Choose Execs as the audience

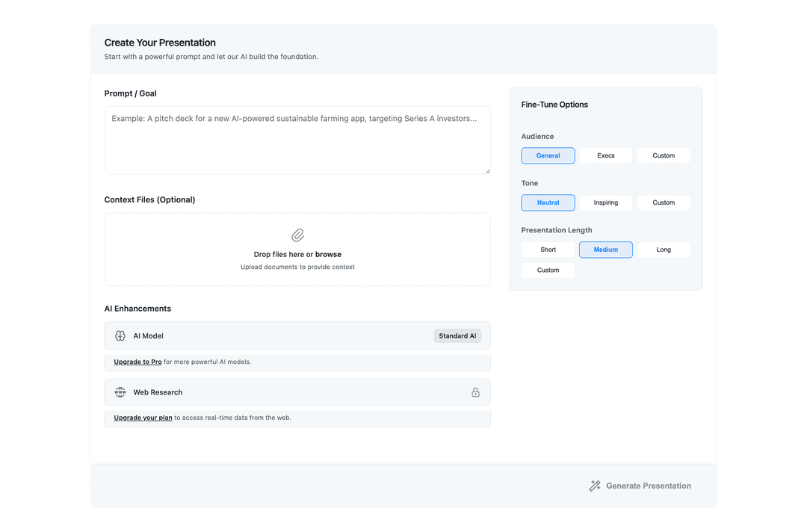[606, 155]
